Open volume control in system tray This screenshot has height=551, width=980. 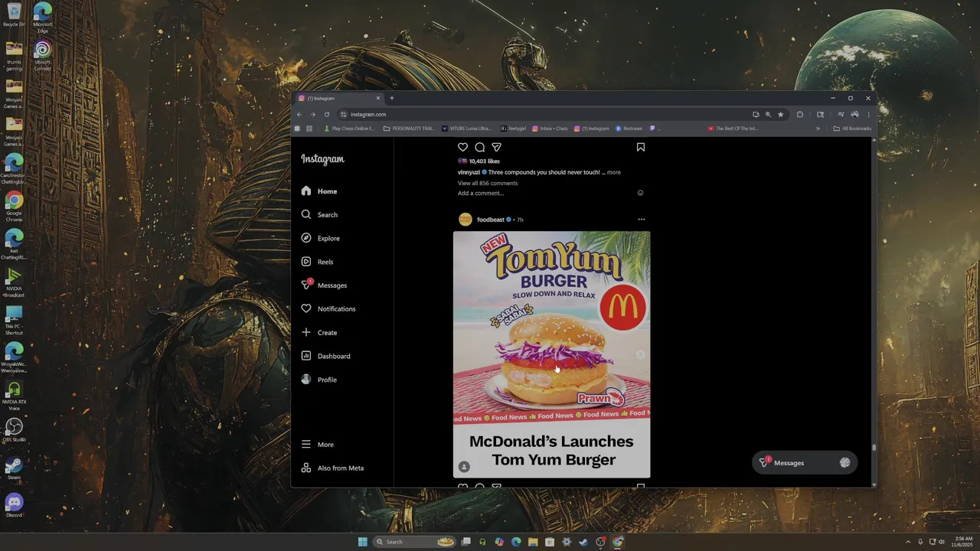[942, 542]
